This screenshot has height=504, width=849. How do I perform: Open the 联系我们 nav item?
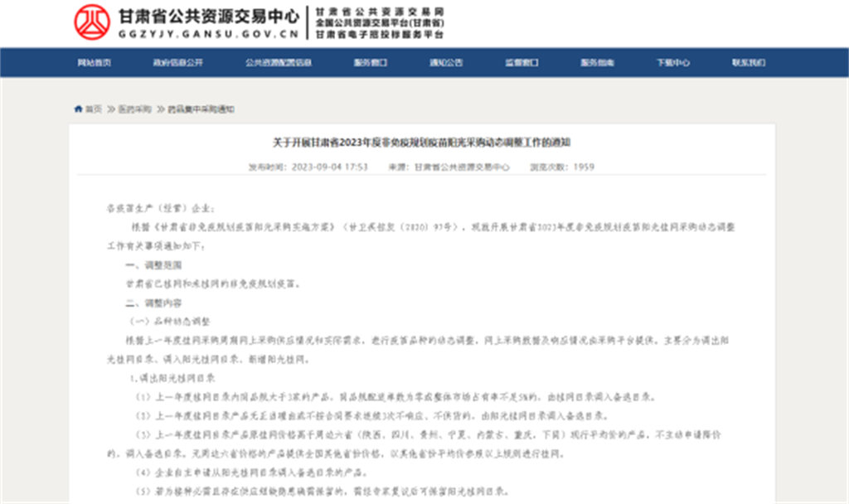tap(749, 63)
